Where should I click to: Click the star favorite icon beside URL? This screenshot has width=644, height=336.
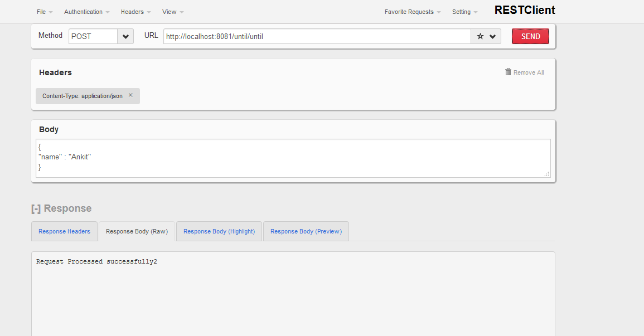[x=480, y=37]
